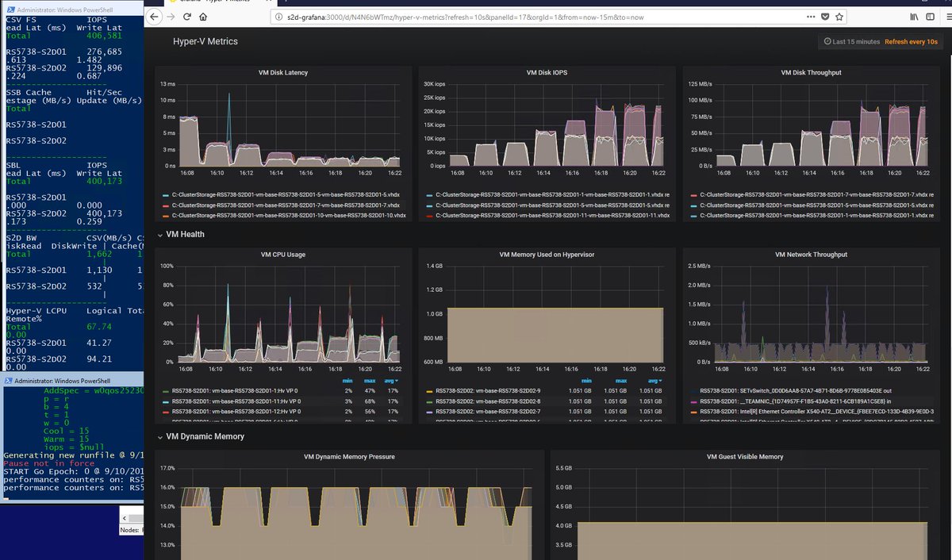Click the Pocket save icon in address bar
952x560 pixels.
[x=825, y=17]
